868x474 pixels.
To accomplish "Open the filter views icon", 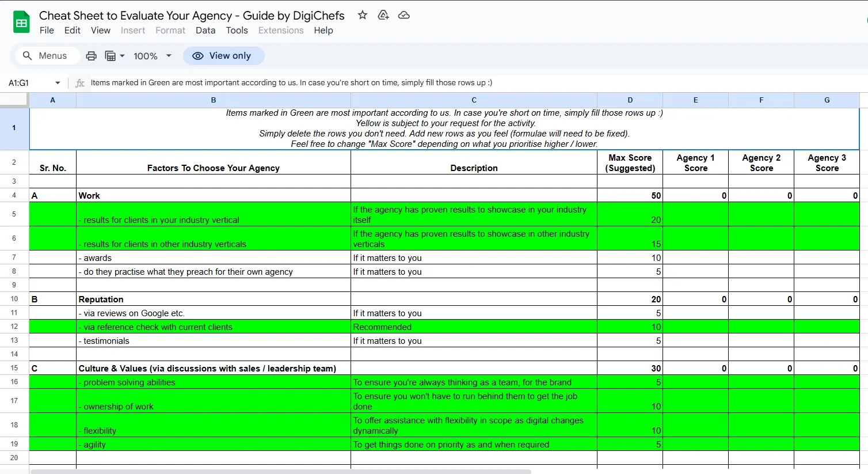I will (110, 56).
